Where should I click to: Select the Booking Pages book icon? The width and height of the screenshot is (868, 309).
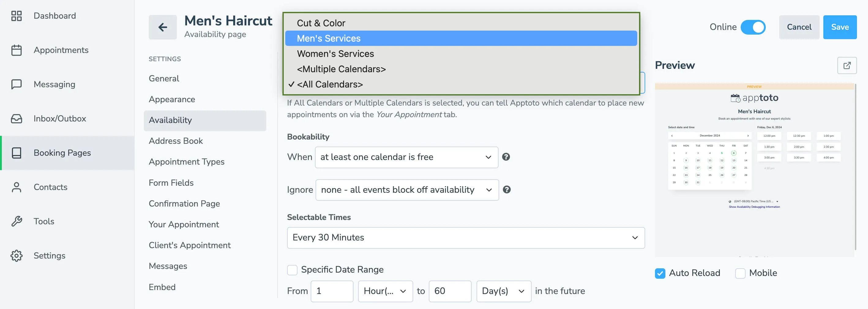pos(16,153)
